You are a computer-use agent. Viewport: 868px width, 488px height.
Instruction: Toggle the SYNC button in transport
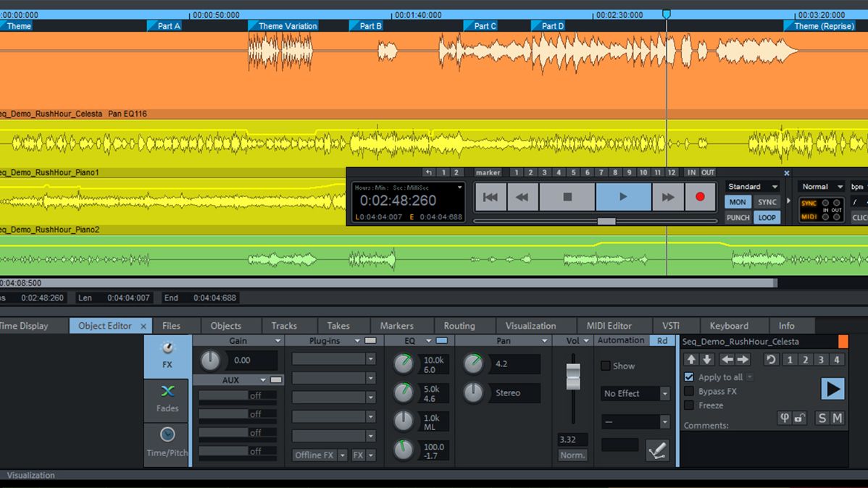point(767,202)
